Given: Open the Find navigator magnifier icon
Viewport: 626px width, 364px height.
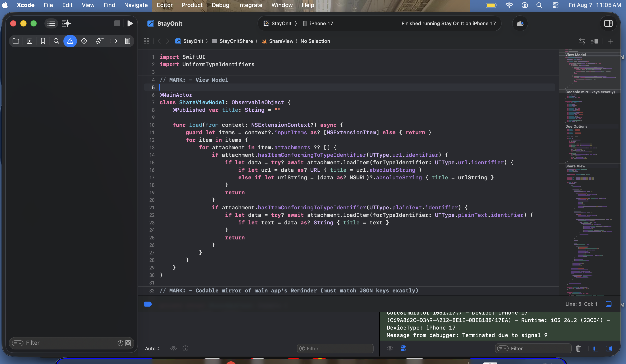Looking at the screenshot, I should click(56, 41).
